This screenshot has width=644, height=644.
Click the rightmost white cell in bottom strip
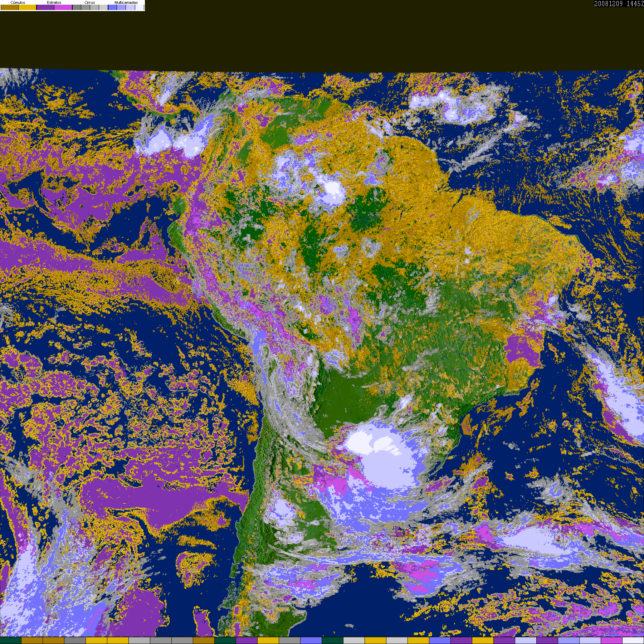tap(633, 640)
